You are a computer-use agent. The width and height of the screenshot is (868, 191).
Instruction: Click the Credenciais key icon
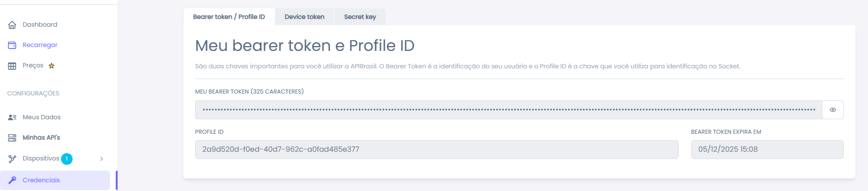pyautogui.click(x=12, y=180)
